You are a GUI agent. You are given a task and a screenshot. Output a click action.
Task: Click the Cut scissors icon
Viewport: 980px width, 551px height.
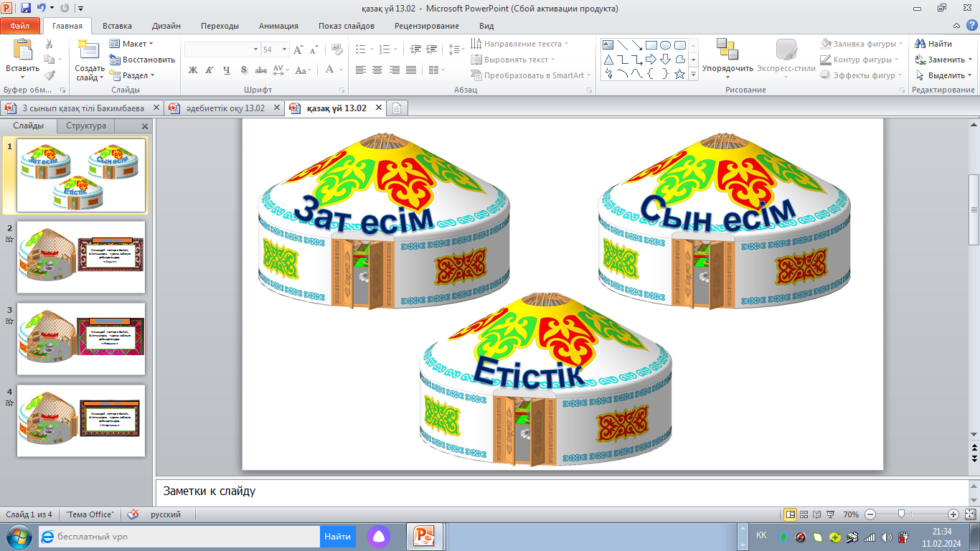pyautogui.click(x=49, y=44)
